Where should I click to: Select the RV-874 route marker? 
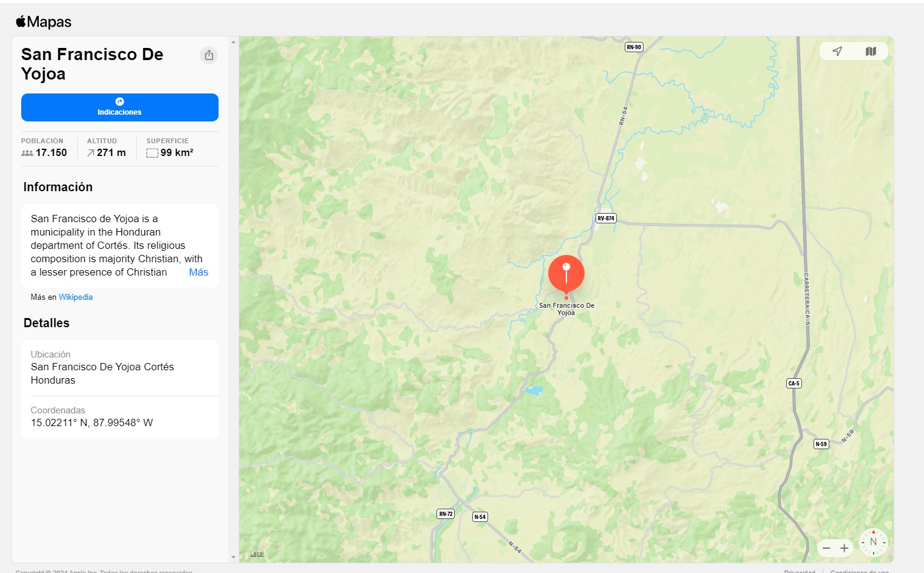click(606, 219)
